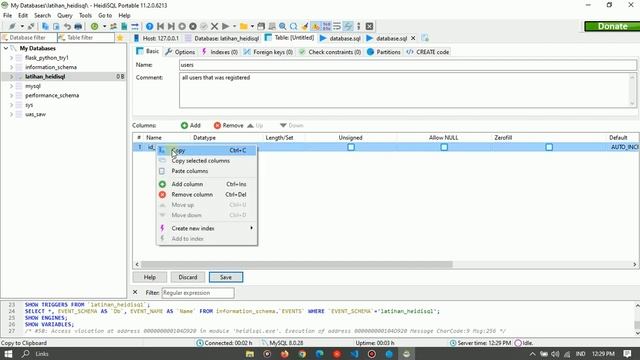This screenshot has width=640, height=360.
Task: Click the blue Help question mark icon
Action: 150,26
